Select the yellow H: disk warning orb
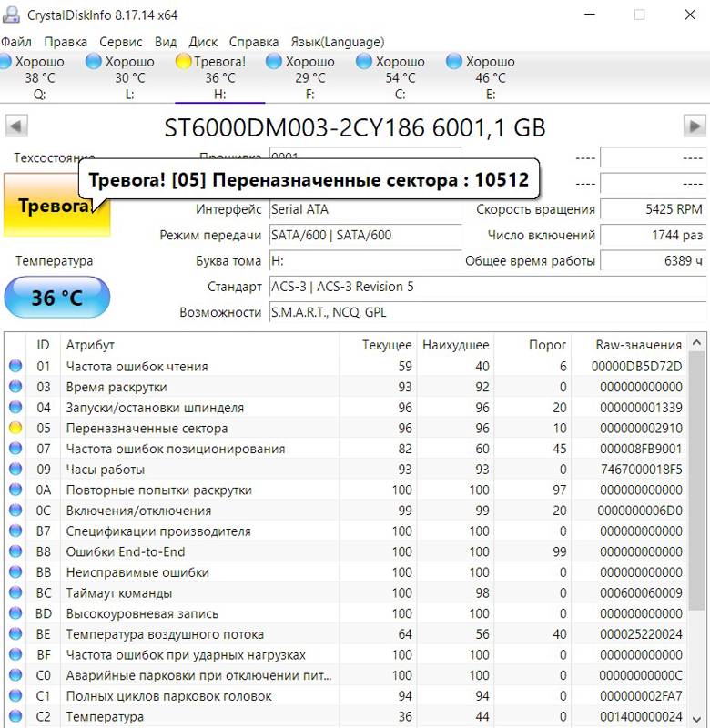710x728 pixels. tap(184, 62)
